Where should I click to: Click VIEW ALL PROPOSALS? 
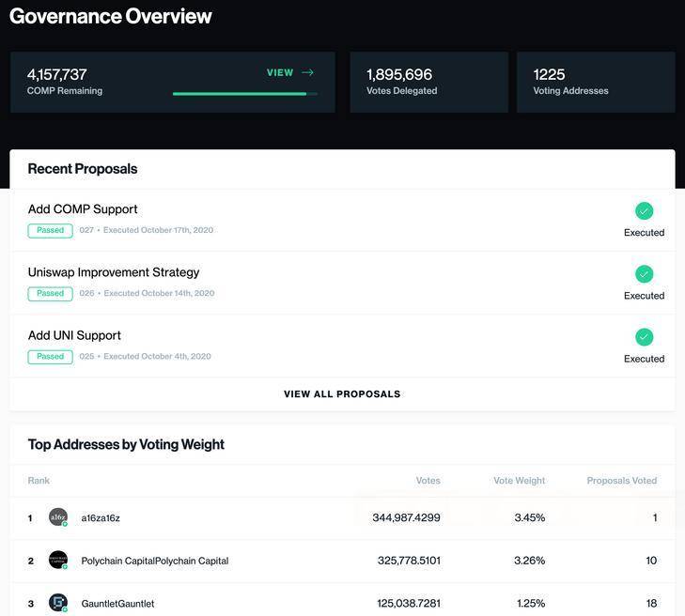342,393
